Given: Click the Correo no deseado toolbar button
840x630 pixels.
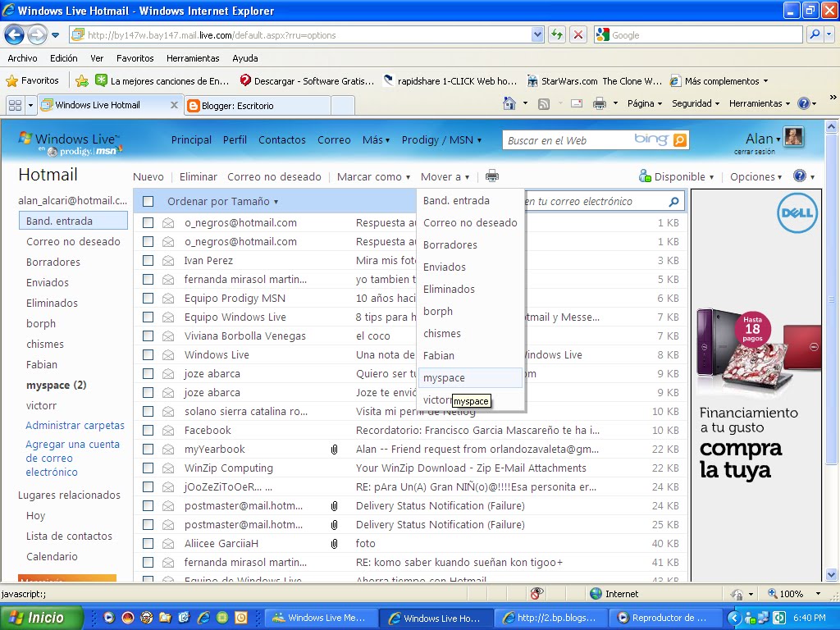Looking at the screenshot, I should (x=274, y=177).
